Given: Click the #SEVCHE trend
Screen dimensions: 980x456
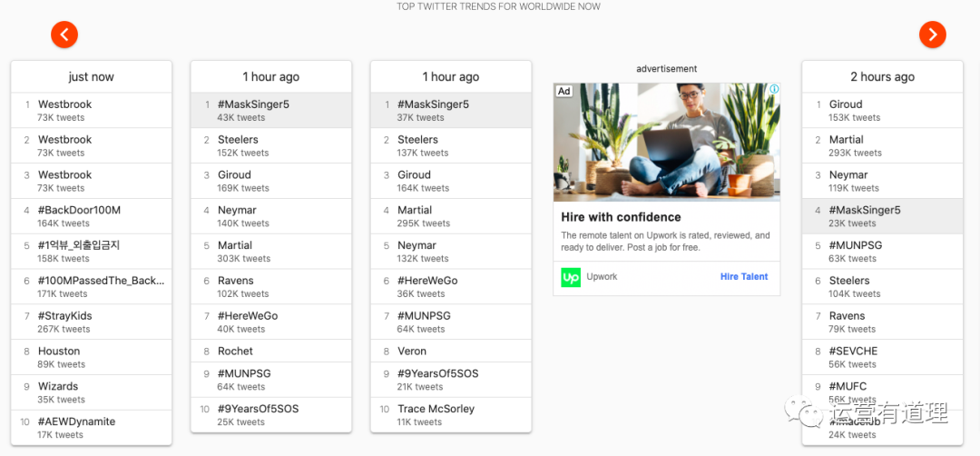Looking at the screenshot, I should 853,352.
